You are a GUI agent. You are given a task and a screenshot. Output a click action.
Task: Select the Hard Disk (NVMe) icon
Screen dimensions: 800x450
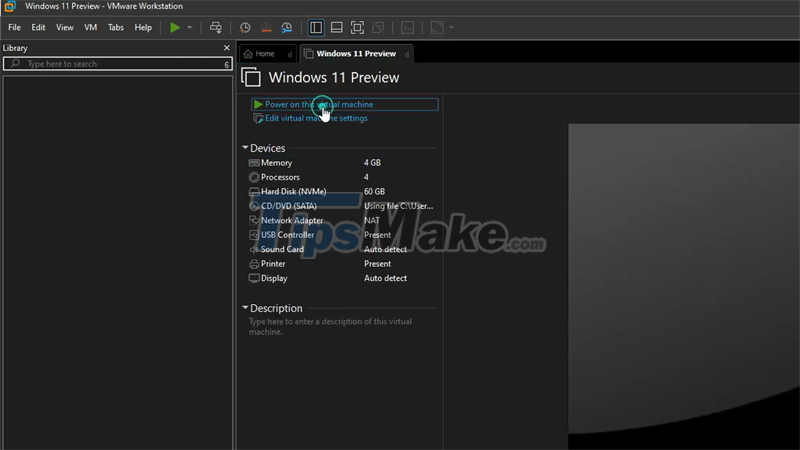tap(254, 192)
